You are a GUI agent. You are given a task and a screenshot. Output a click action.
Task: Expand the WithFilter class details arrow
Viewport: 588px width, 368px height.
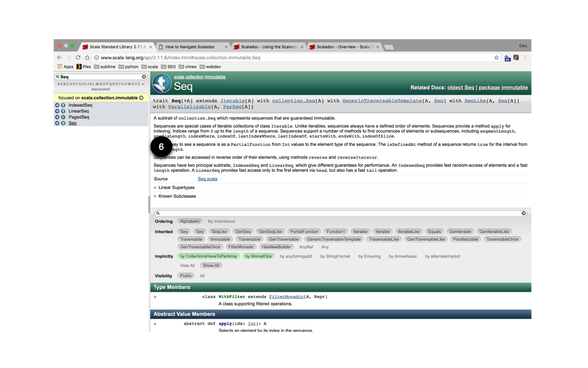pos(155,297)
